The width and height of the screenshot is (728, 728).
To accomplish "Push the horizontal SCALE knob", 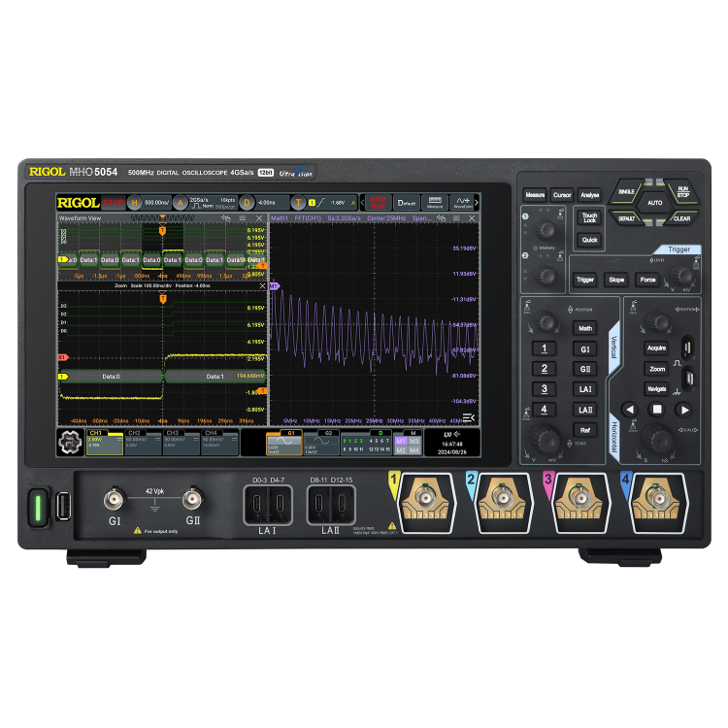I will [659, 438].
